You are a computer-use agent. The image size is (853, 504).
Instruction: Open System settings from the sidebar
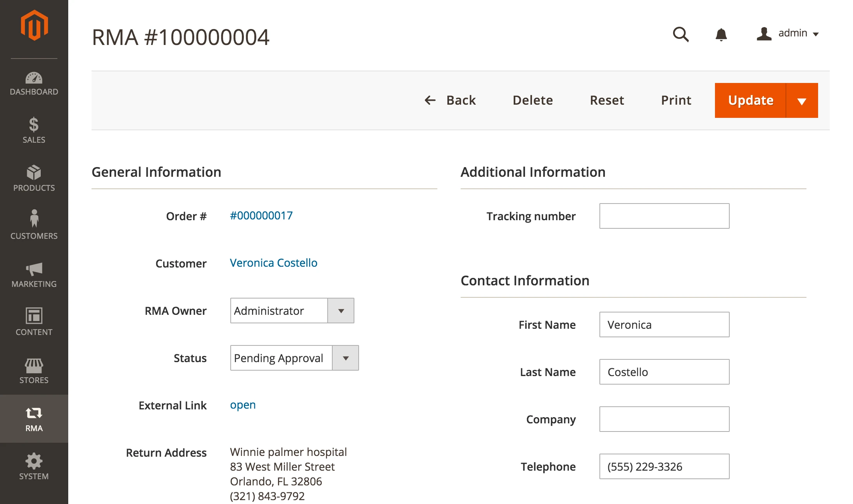coord(34,466)
